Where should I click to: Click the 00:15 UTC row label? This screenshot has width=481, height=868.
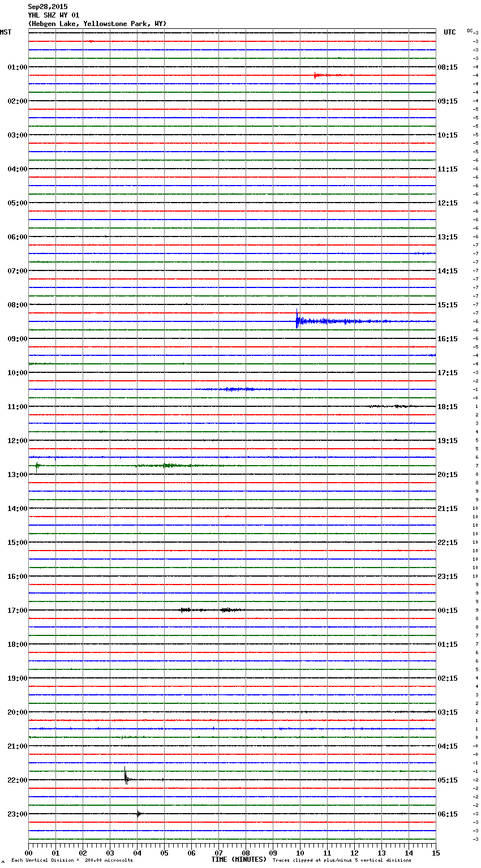pyautogui.click(x=448, y=611)
